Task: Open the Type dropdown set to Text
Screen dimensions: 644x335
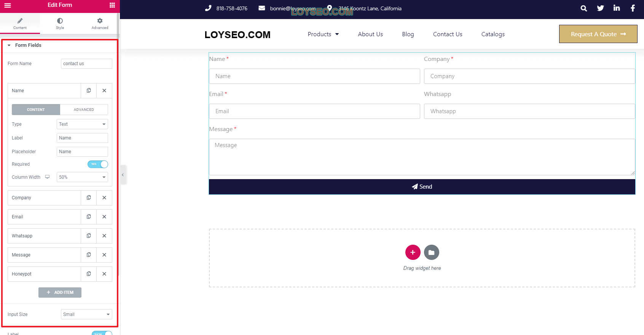Action: [x=82, y=124]
